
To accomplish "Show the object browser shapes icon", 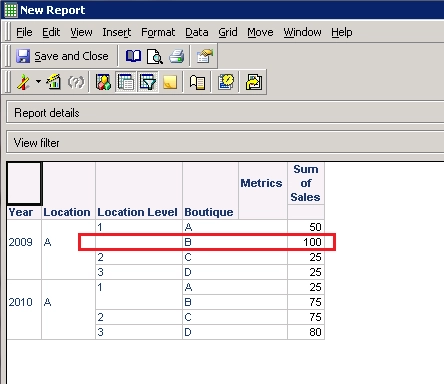I will point(103,82).
